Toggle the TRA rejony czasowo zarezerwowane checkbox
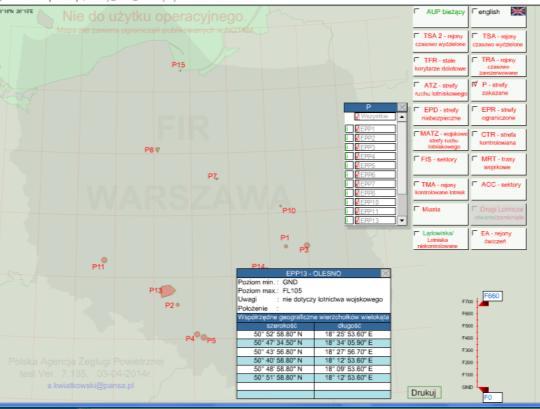540x409 pixels. point(475,60)
